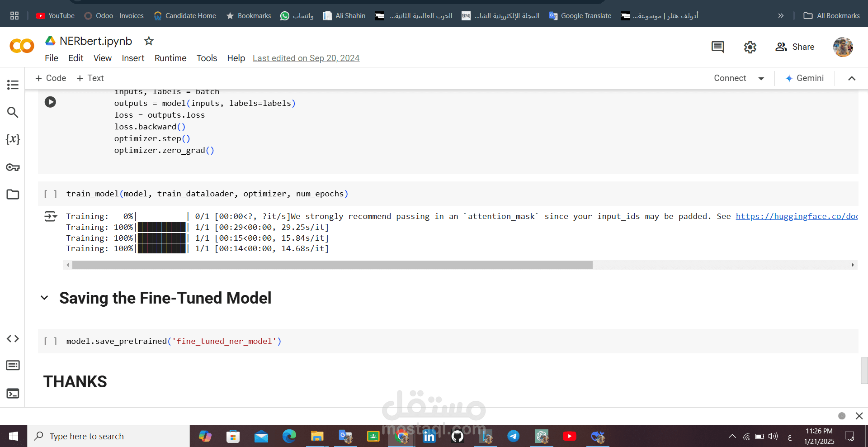
Task: Click the output horizontal scrollbar thumb
Action: [332, 265]
